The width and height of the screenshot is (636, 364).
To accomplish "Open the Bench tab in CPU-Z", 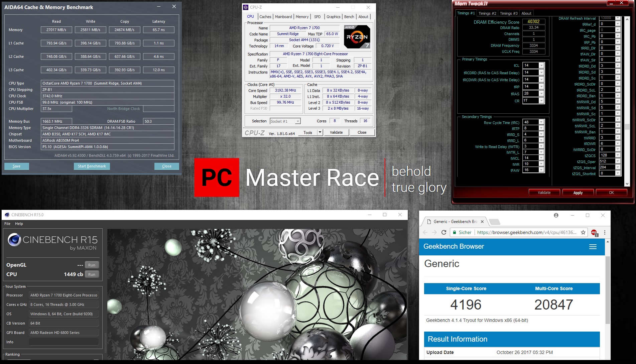I will (349, 17).
